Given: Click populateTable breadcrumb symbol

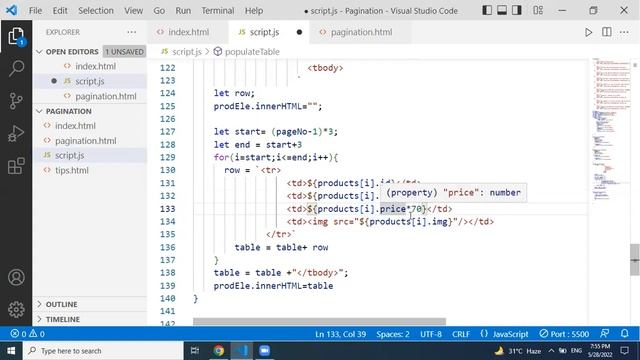Looking at the screenshot, I should coord(252,52).
